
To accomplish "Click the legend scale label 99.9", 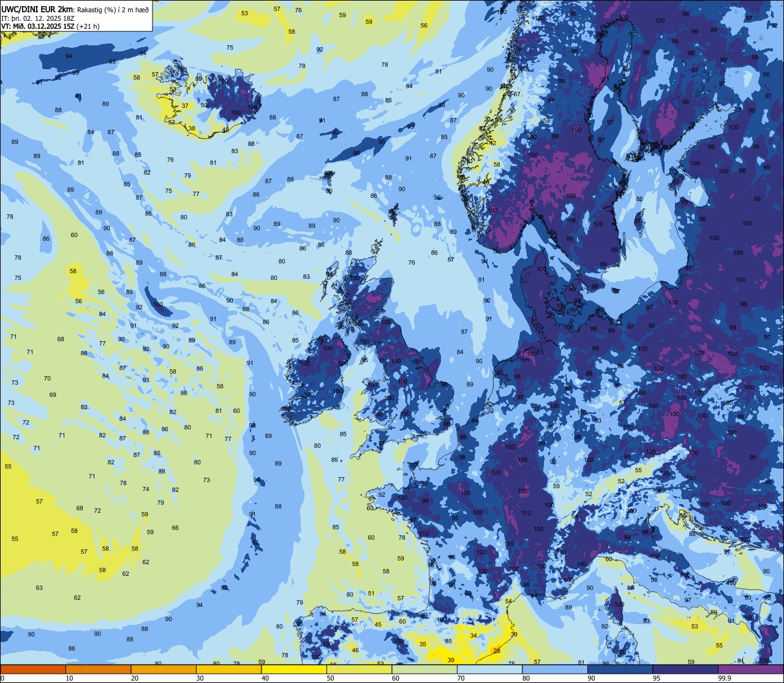I will 723,678.
